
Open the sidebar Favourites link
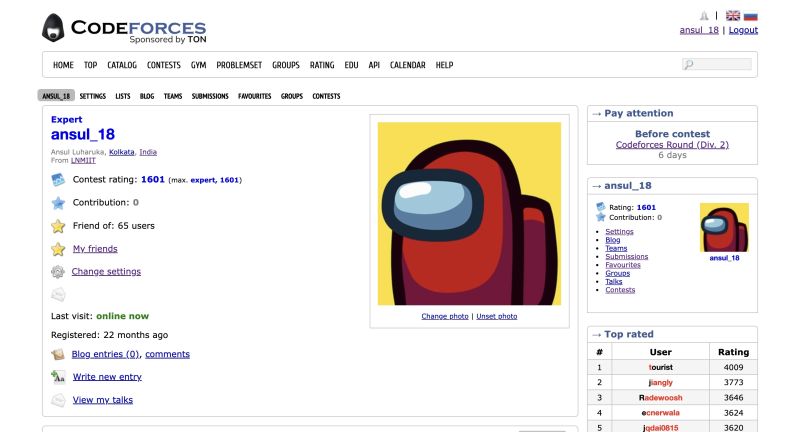pos(623,265)
